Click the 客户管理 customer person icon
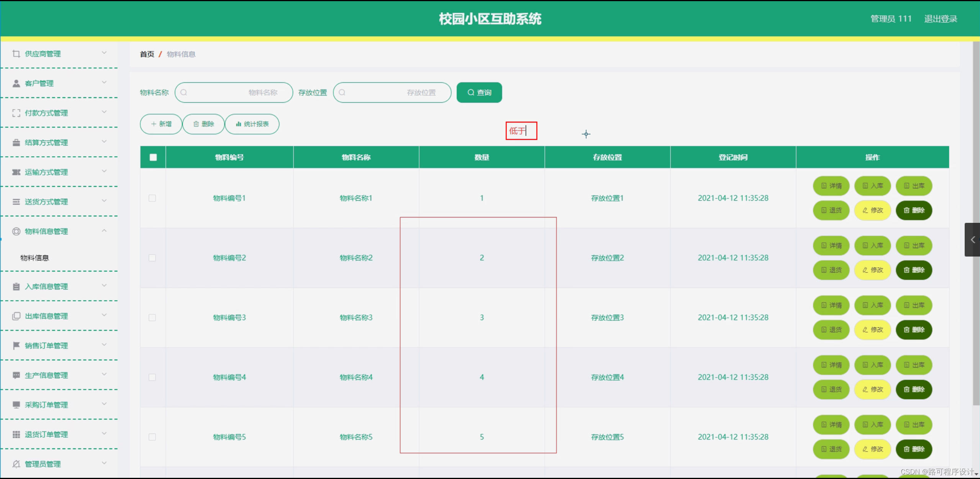The height and width of the screenshot is (479, 980). (x=16, y=83)
